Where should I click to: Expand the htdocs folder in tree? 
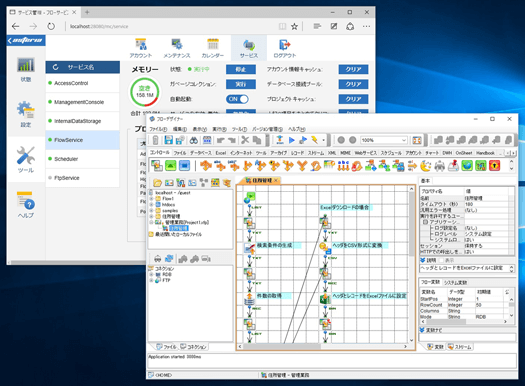tap(152, 205)
